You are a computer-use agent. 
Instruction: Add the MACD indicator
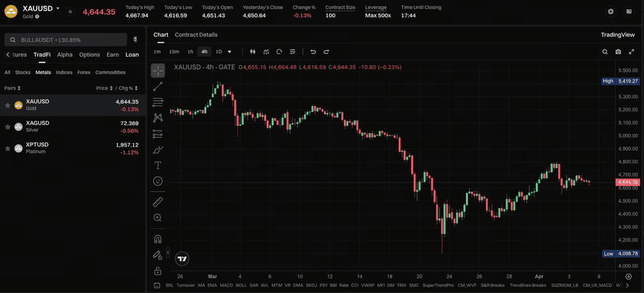pyautogui.click(x=226, y=285)
